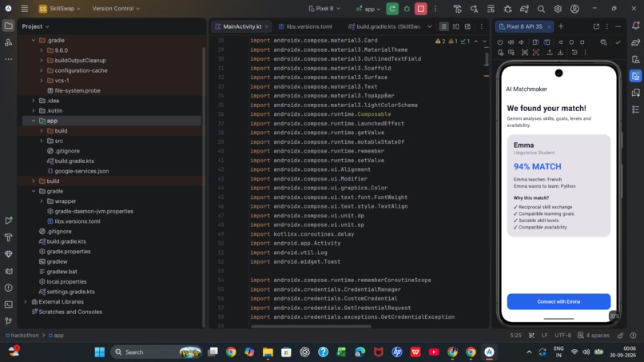Open the Pixel 8 device selector dropdown
Image resolution: width=644 pixels, height=362 pixels.
(x=324, y=9)
